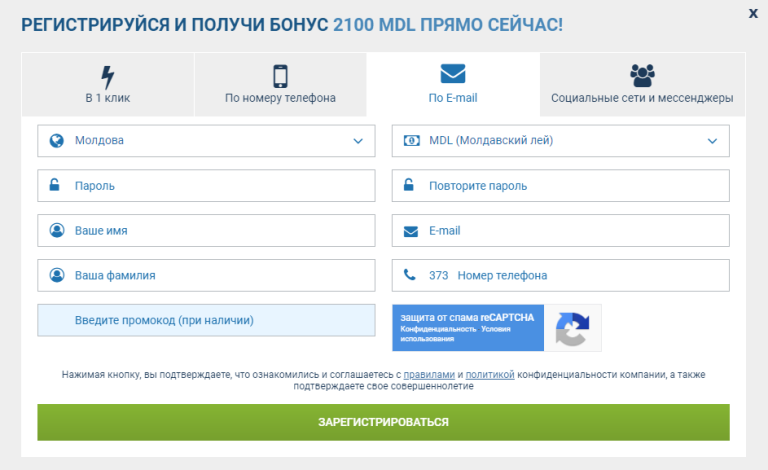Screen dimensions: 768x470
Task: Click the people group social networks icon
Action: coord(642,75)
